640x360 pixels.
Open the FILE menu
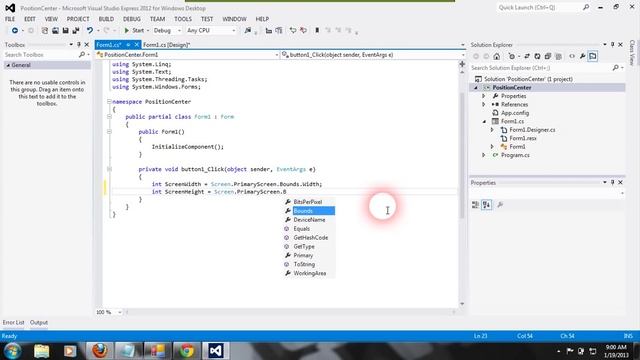(x=10, y=19)
